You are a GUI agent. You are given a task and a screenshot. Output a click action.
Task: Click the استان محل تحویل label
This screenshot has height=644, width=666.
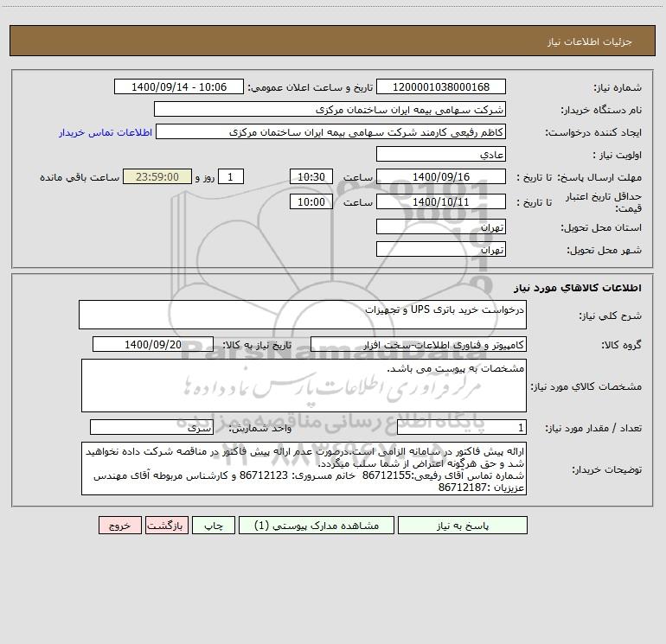(601, 228)
